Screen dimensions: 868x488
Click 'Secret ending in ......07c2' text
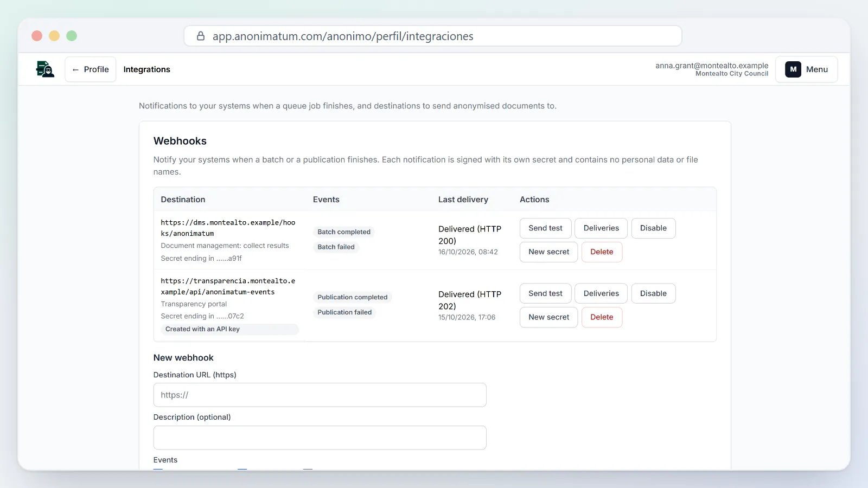point(202,316)
